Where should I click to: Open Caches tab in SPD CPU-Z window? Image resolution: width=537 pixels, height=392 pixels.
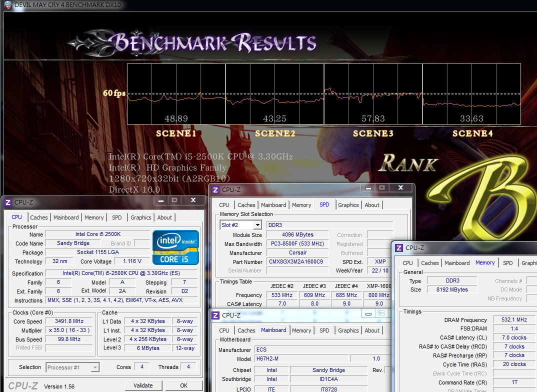click(246, 204)
